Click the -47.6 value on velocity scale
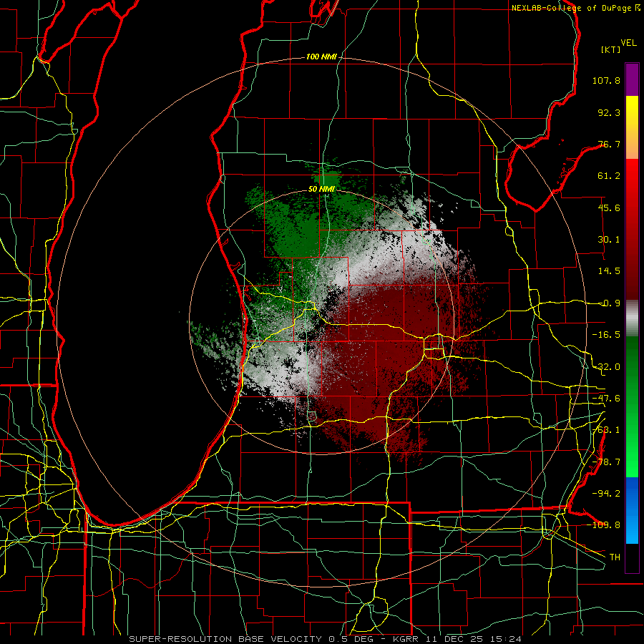The image size is (644, 644). 606,399
